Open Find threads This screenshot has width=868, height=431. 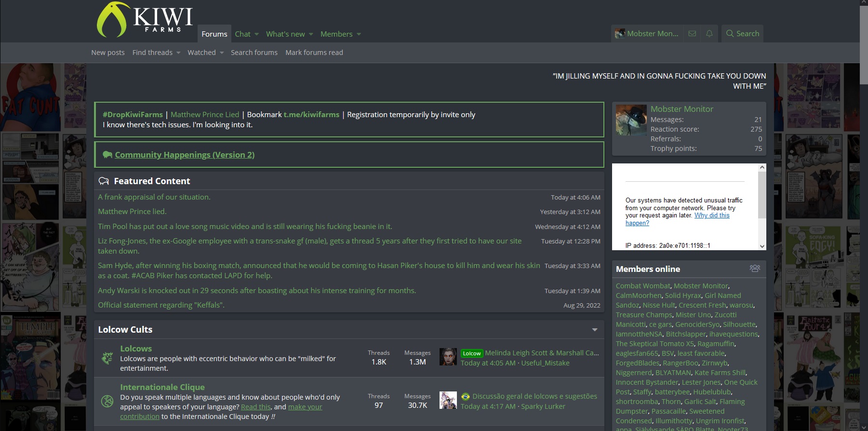(152, 53)
